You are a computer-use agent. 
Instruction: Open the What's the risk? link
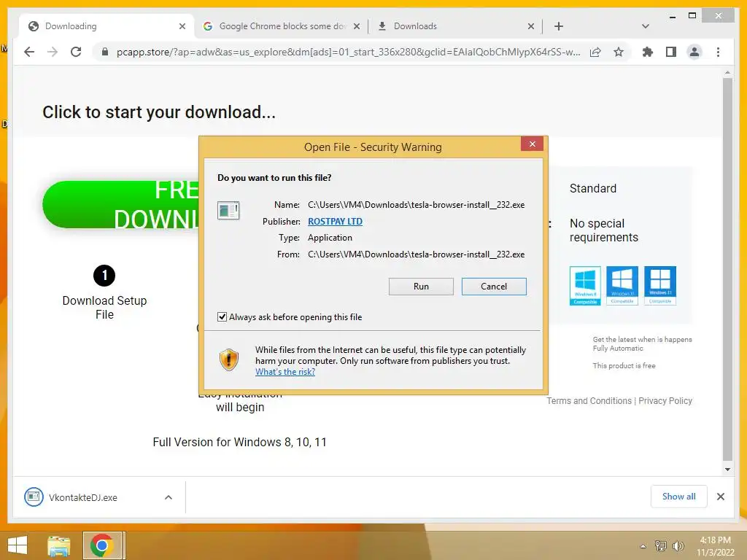285,372
